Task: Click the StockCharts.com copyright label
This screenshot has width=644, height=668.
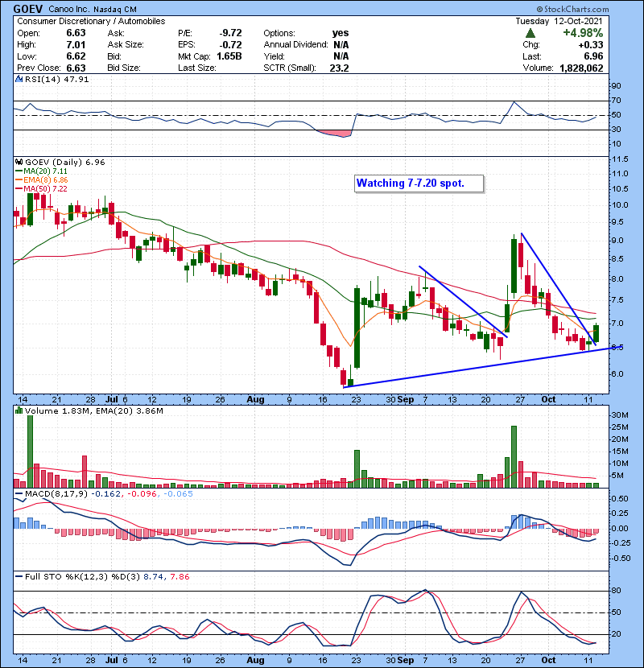Action: pyautogui.click(x=573, y=9)
